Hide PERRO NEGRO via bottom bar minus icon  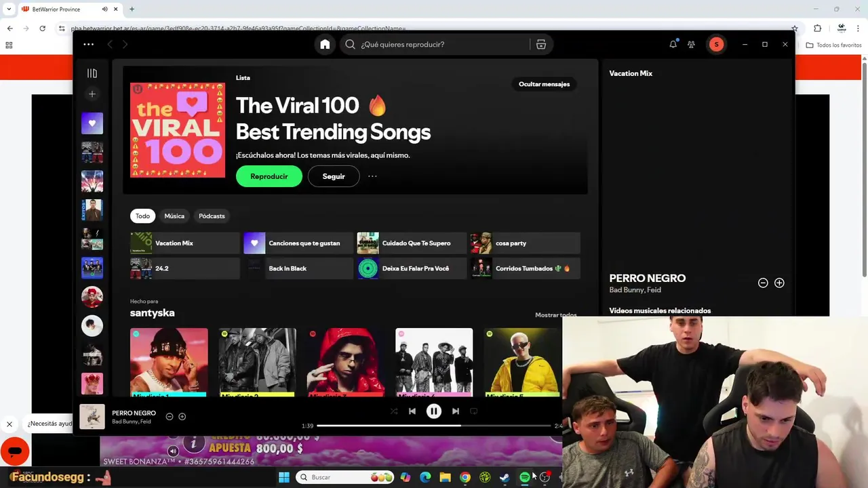(x=170, y=416)
